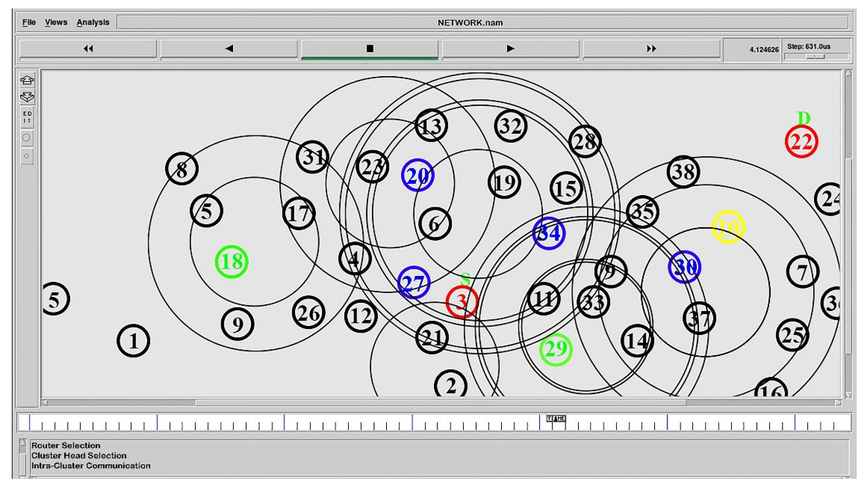
Task: Click red destination node 22
Action: (801, 142)
